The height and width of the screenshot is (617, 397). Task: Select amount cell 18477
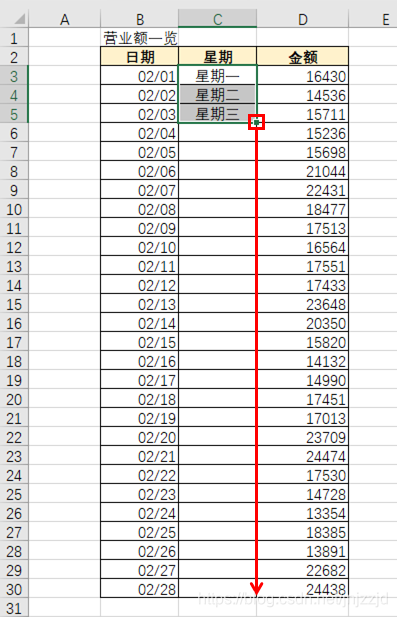pyautogui.click(x=303, y=209)
